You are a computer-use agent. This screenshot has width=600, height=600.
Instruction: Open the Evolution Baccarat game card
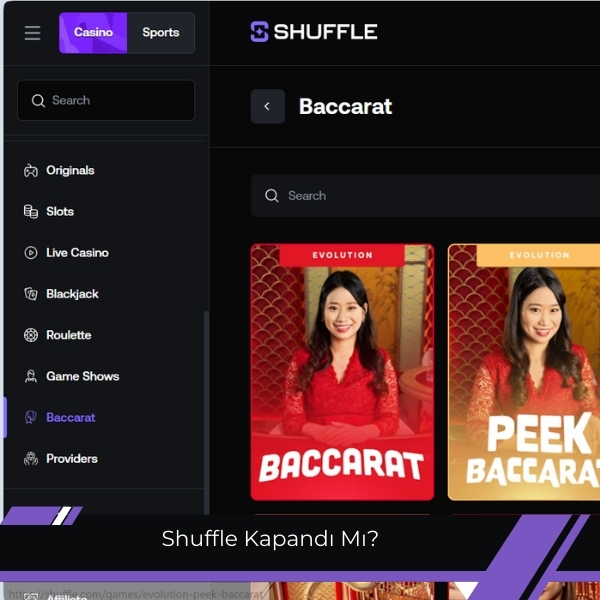click(x=342, y=372)
